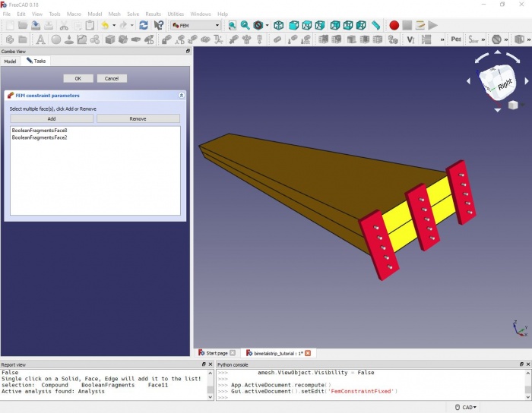
Task: Click the Save document icon
Action: (x=36, y=25)
